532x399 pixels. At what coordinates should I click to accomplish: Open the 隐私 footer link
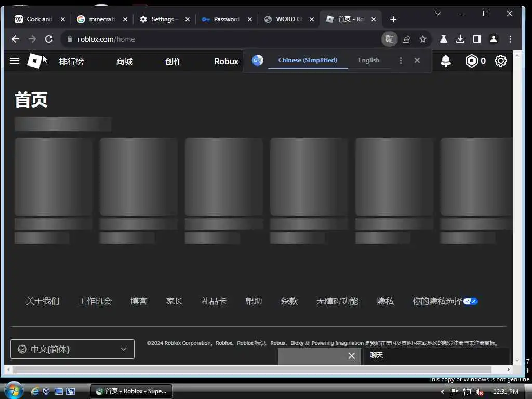pos(385,301)
